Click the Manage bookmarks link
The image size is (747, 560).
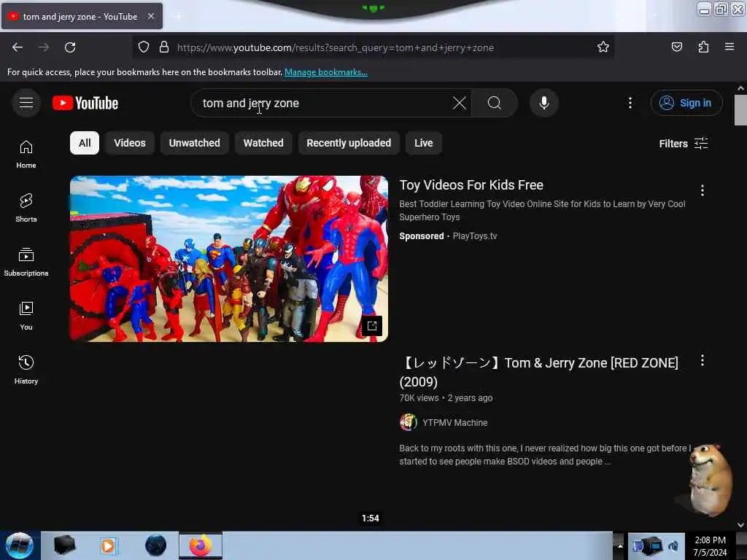click(326, 72)
